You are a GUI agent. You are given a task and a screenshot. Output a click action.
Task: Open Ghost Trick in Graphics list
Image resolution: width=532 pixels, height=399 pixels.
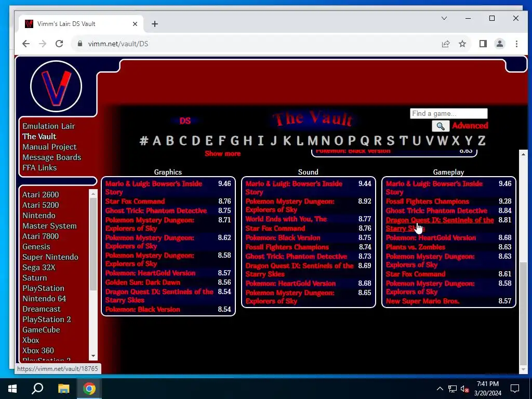click(156, 210)
